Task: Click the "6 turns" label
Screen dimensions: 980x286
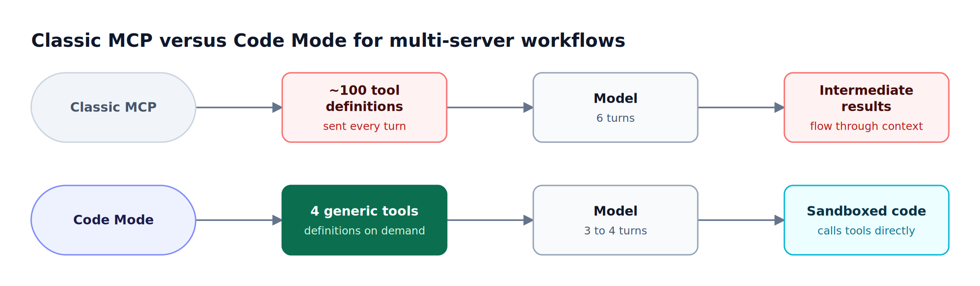Action: click(x=616, y=118)
